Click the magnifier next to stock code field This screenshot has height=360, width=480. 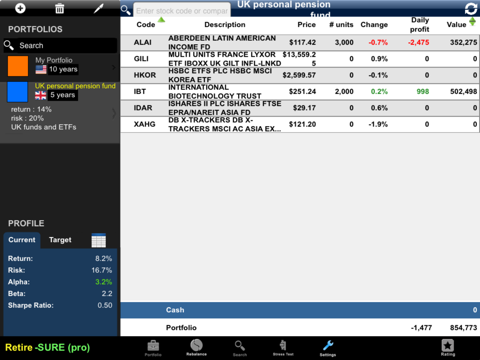pyautogui.click(x=126, y=10)
